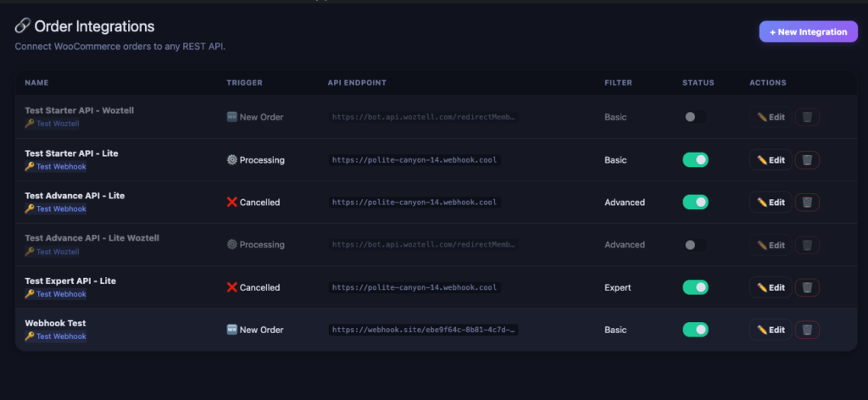Click the API ENDPOINT column header
Viewport: 868px width, 400px height.
tap(357, 83)
